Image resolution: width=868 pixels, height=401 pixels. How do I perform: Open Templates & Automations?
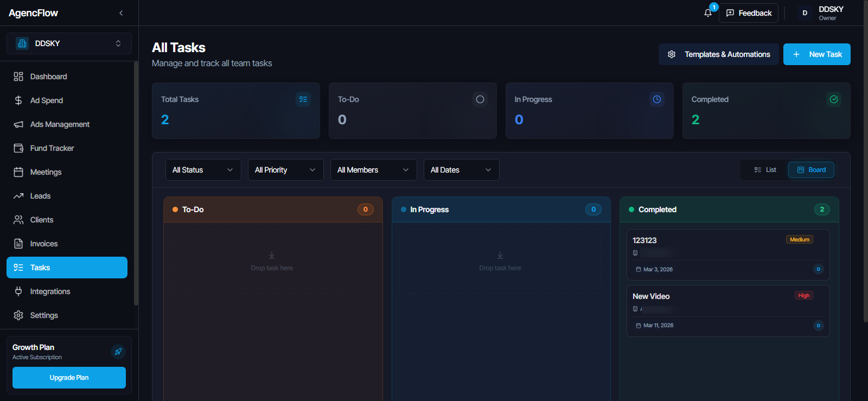tap(719, 54)
